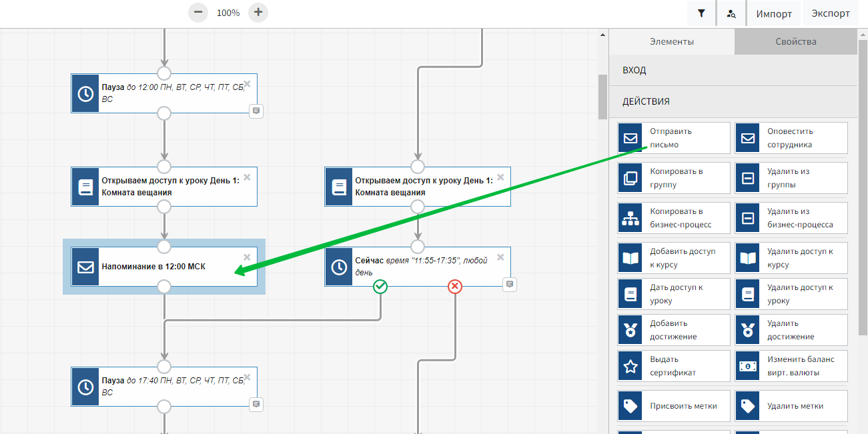Select the 'Отправить письмо' action element

674,138
